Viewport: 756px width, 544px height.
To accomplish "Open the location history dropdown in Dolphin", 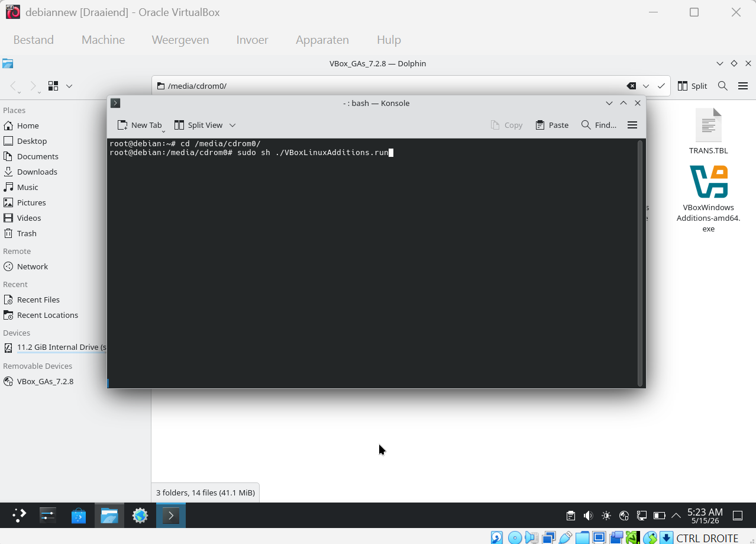I will coord(646,86).
